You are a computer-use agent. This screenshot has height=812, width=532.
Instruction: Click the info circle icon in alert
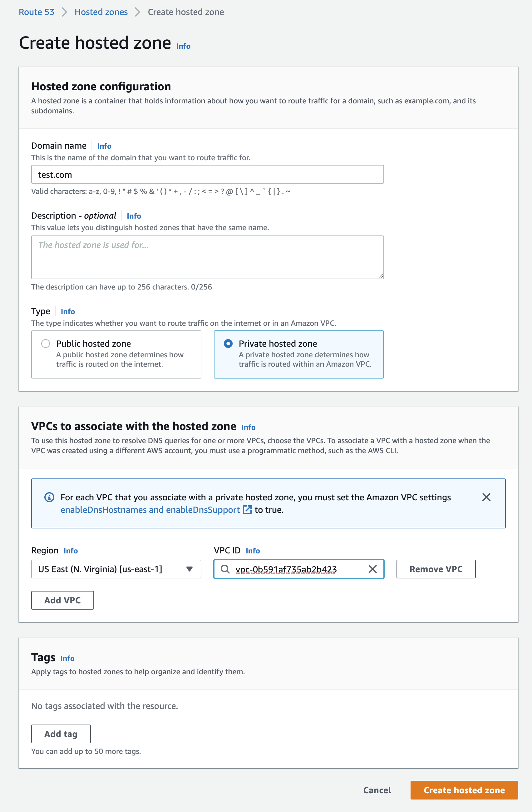tap(49, 497)
